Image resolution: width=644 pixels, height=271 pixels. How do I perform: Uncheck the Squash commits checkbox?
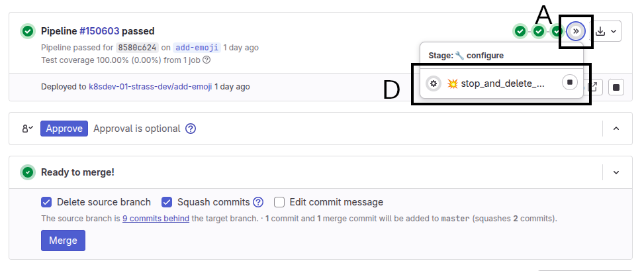(x=167, y=202)
